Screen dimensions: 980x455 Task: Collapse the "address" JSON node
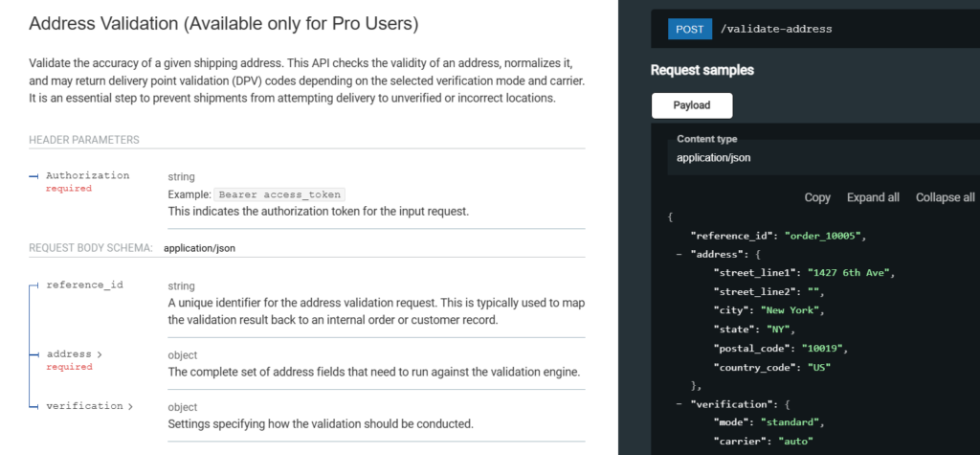pyautogui.click(x=679, y=255)
